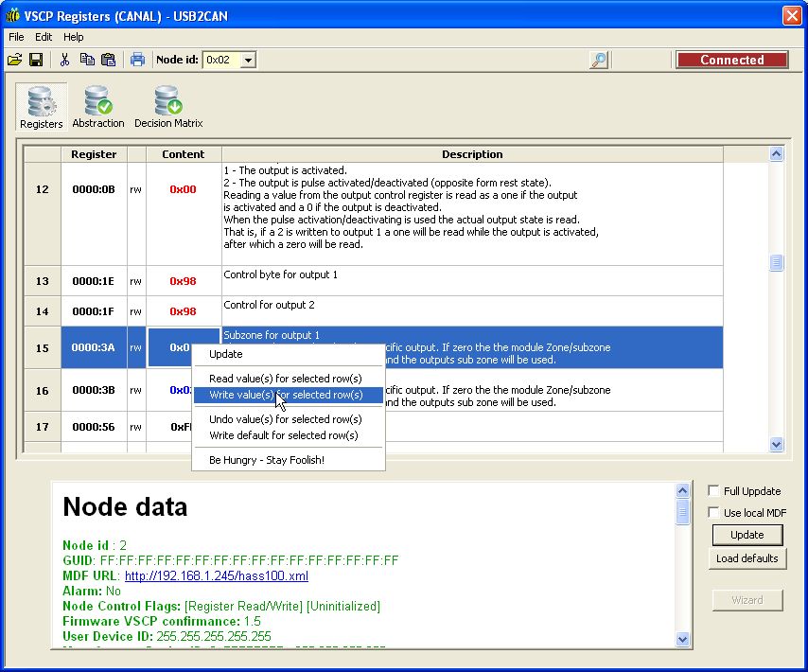Toggle the Use local MDF checkbox
The width and height of the screenshot is (808, 672).
[714, 513]
